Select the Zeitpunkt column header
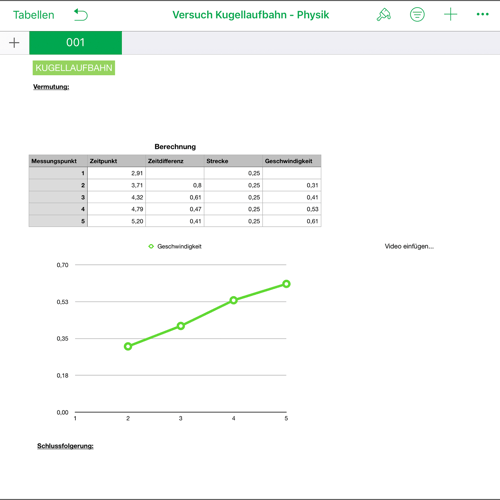 coord(116,161)
